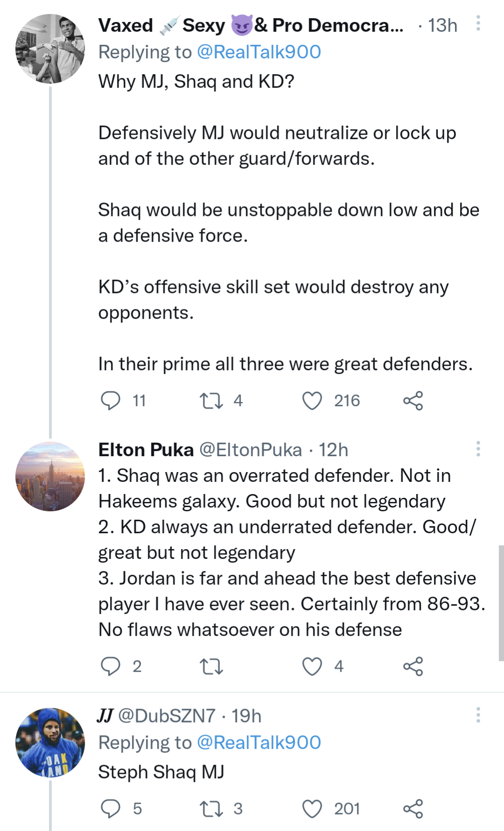504x831 pixels.
Task: Like JJ's tweet with 201 likes
Action: pyautogui.click(x=312, y=809)
